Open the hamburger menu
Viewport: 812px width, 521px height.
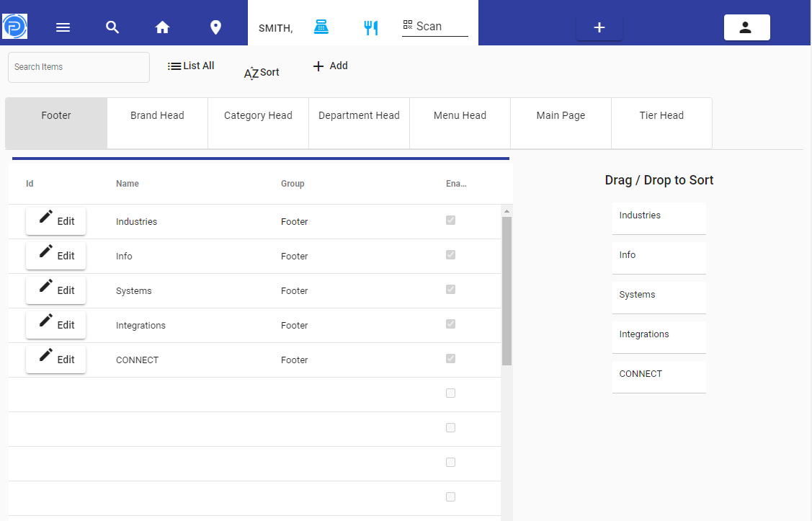pos(63,27)
